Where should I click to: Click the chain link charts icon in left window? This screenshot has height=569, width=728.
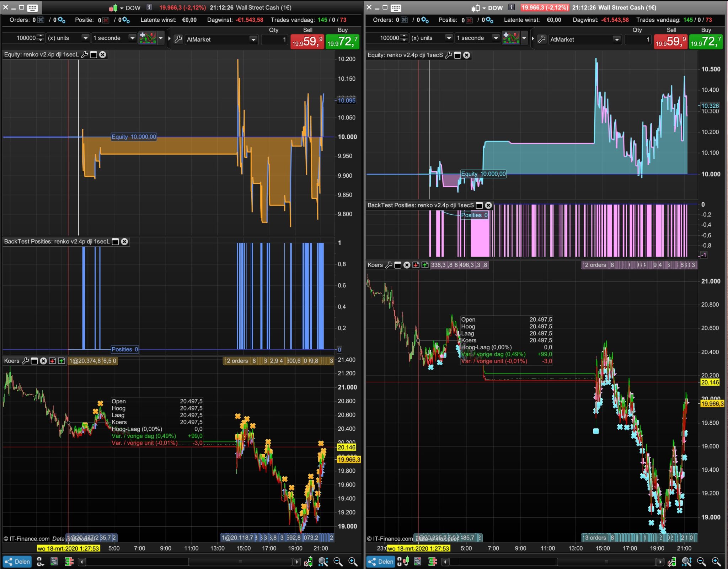click(40, 562)
